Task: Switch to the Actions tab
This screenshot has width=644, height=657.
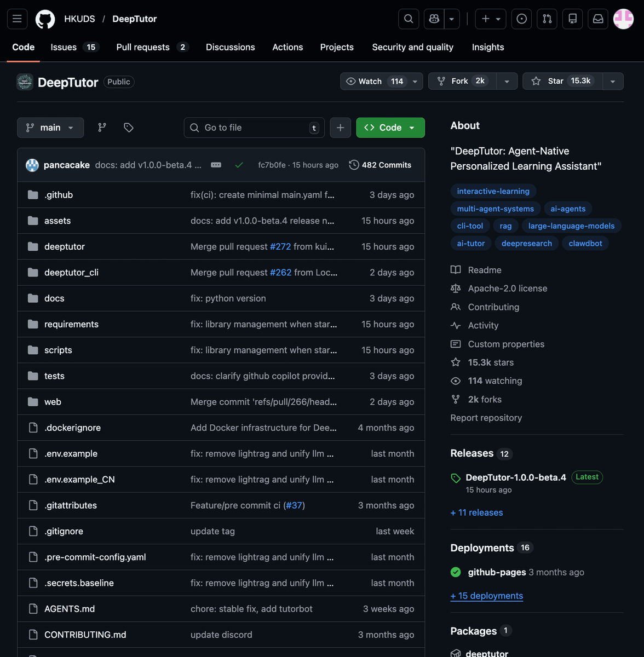Action: coord(287,47)
